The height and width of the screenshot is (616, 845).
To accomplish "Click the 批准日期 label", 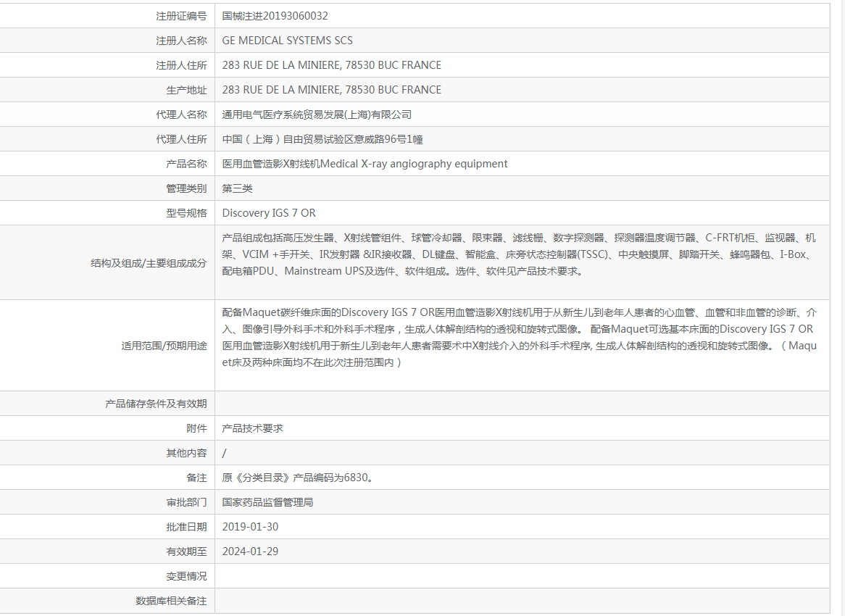I will point(186,527).
